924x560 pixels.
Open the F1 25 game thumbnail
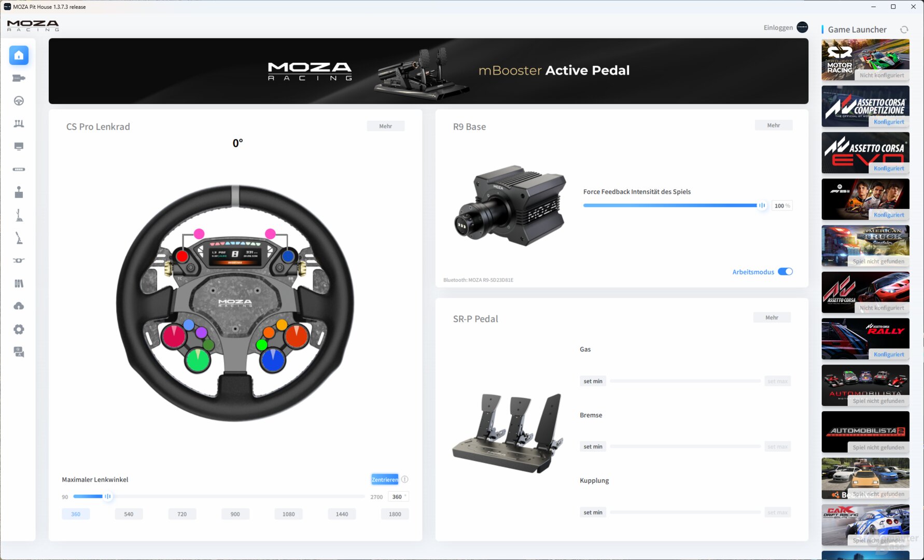865,200
